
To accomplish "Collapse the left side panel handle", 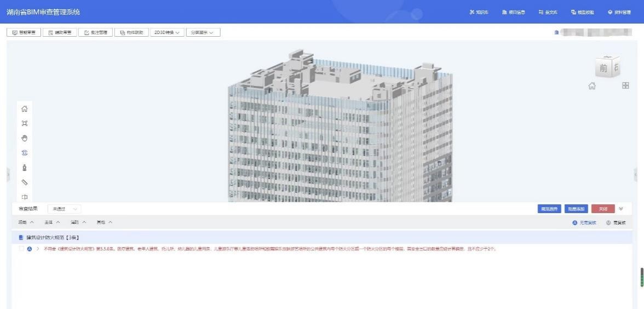I will pyautogui.click(x=8, y=174).
